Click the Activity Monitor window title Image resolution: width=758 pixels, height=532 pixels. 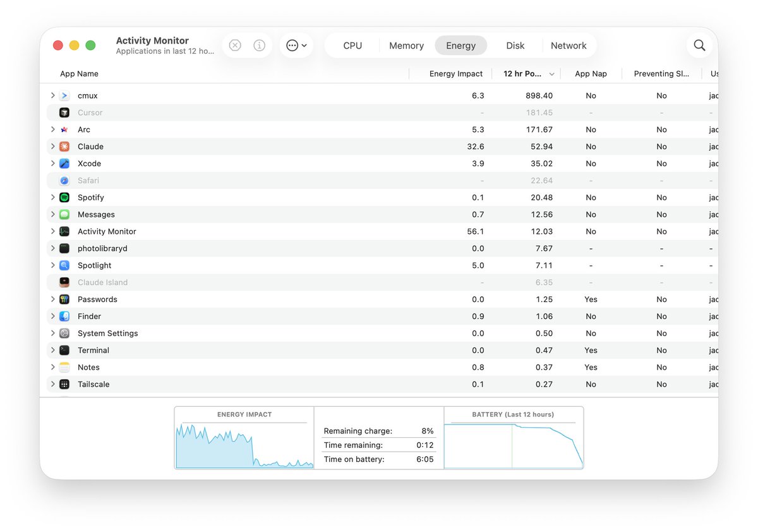pos(152,40)
